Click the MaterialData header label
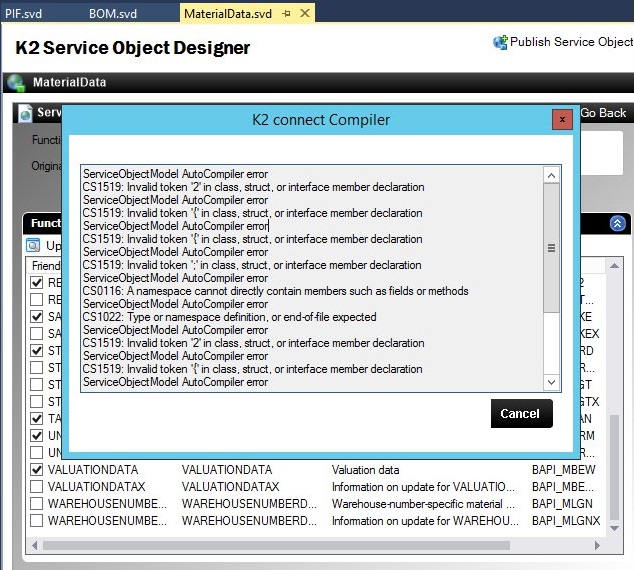Image resolution: width=634 pixels, height=570 pixels. [x=70, y=82]
